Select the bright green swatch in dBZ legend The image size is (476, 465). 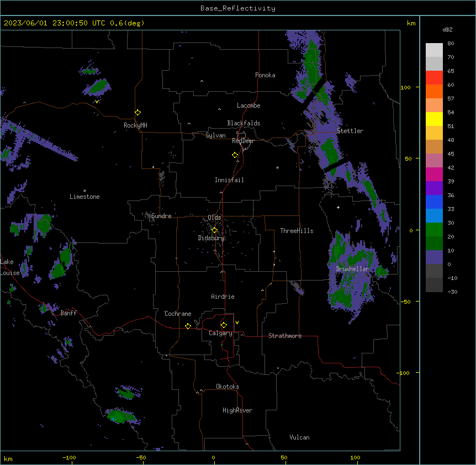click(x=434, y=230)
